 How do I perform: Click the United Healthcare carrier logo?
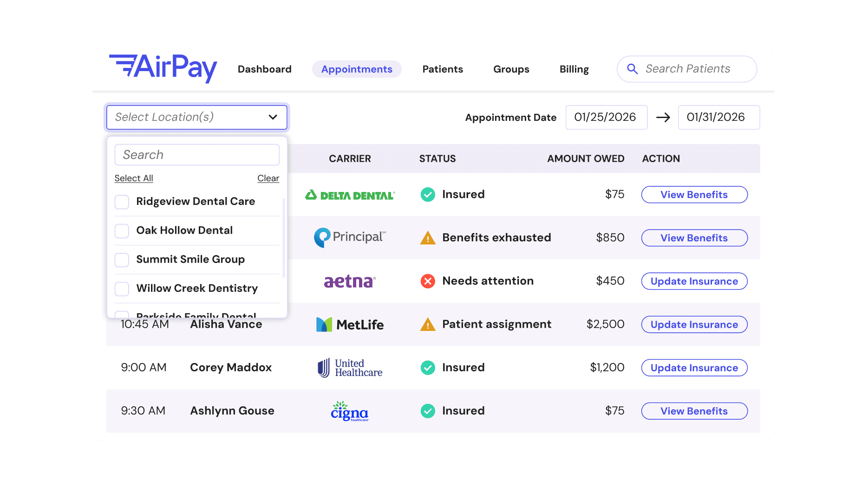(350, 368)
